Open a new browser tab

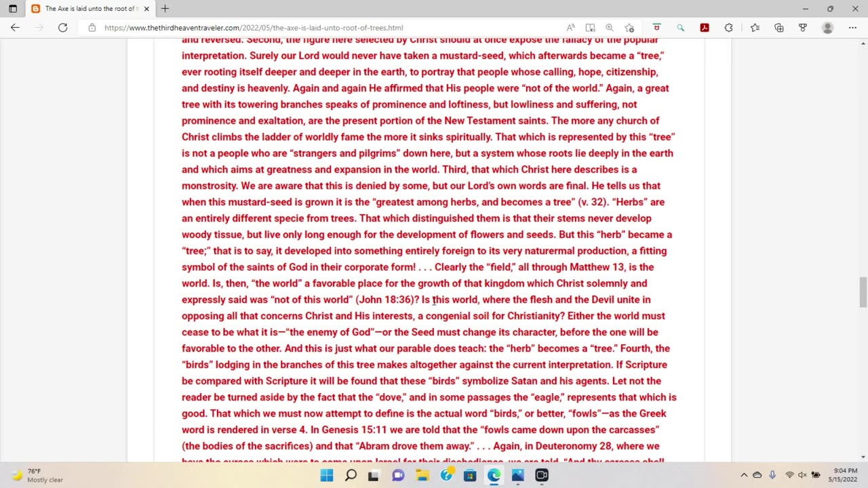pos(165,9)
